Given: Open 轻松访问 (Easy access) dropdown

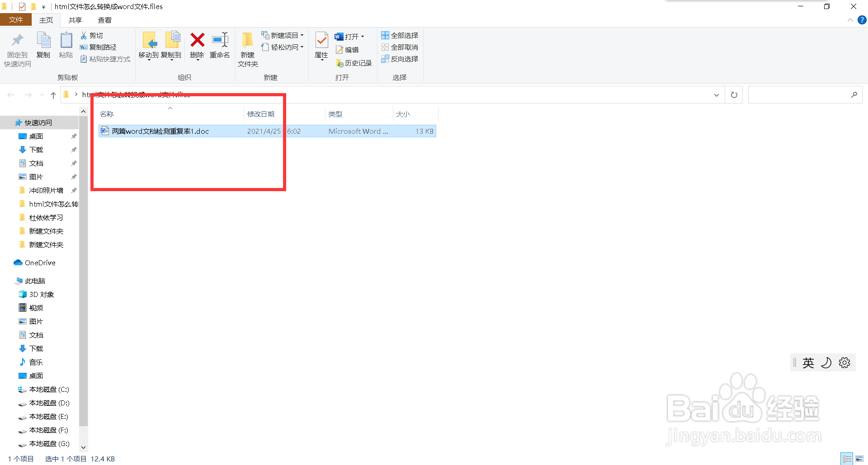Looking at the screenshot, I should coord(283,47).
